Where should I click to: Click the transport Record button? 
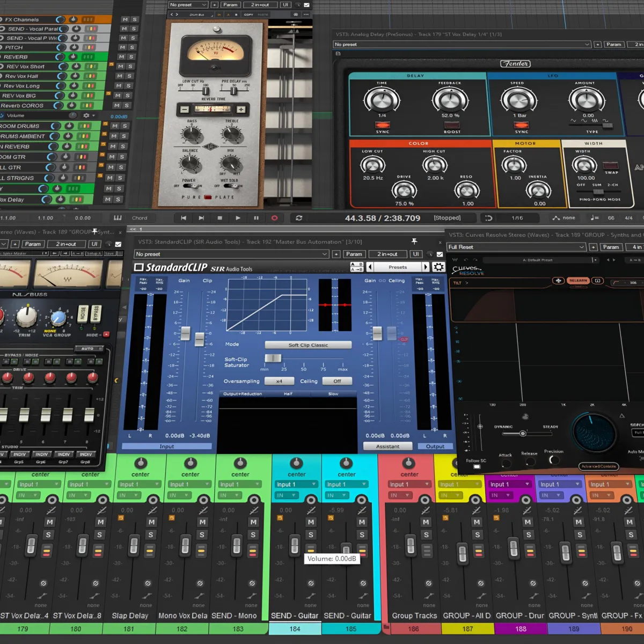[274, 218]
